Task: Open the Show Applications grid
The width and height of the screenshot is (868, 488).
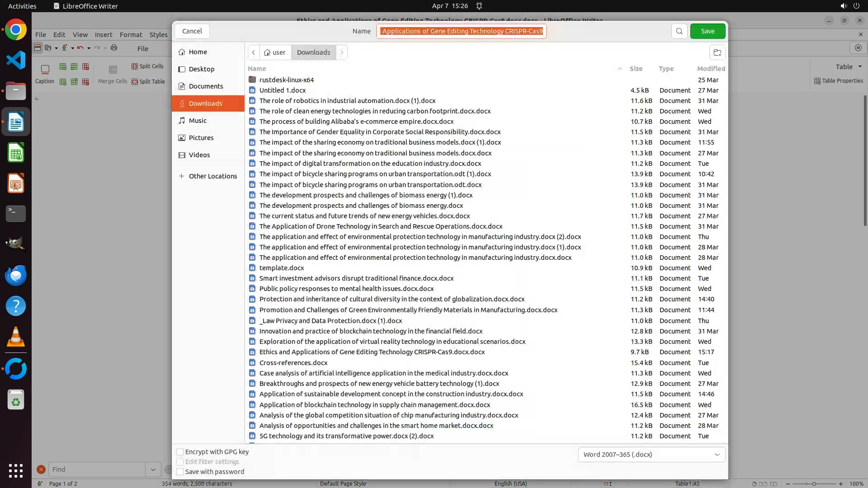Action: tap(16, 470)
